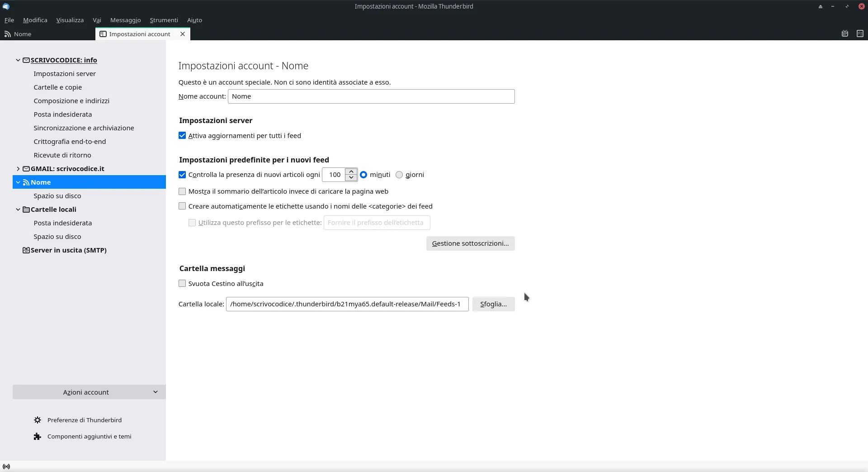This screenshot has height=472, width=868.
Task: Click the gear icon for Preferenze di Thunderbird
Action: point(38,420)
